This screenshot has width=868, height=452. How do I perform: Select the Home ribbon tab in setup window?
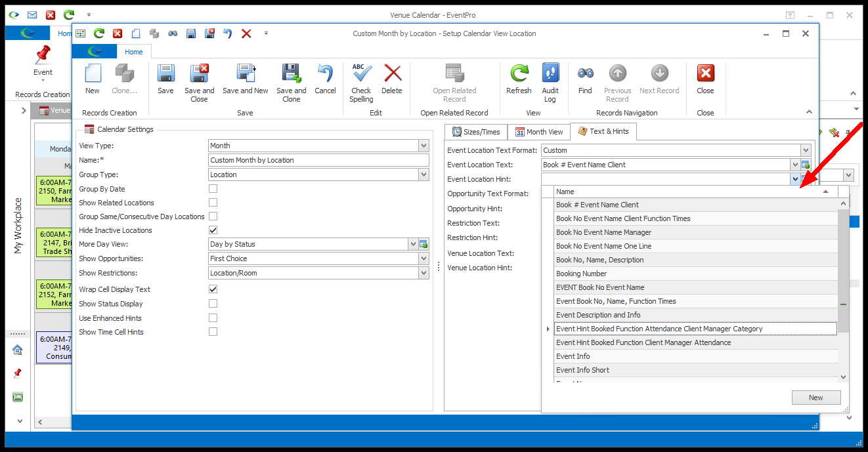point(134,52)
